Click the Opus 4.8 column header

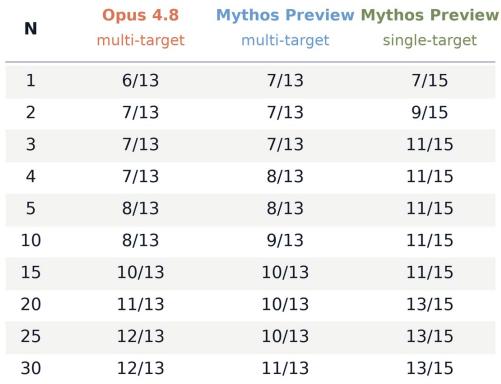140,15
